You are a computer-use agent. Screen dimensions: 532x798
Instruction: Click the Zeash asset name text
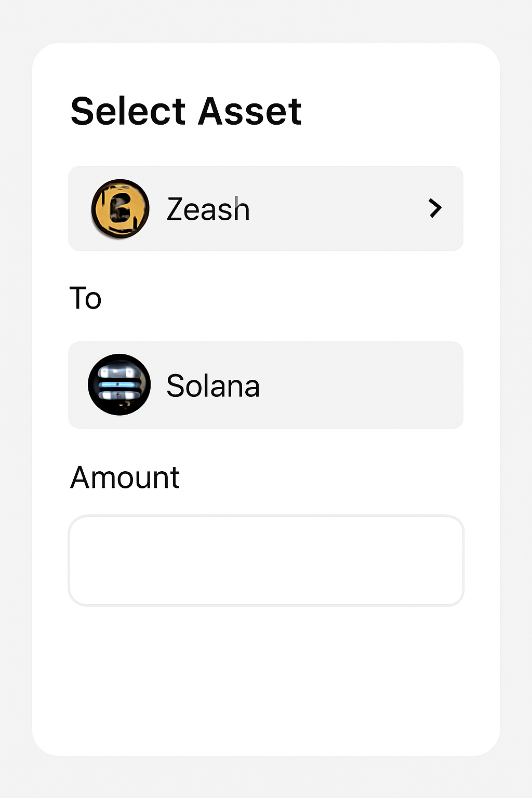(x=208, y=209)
